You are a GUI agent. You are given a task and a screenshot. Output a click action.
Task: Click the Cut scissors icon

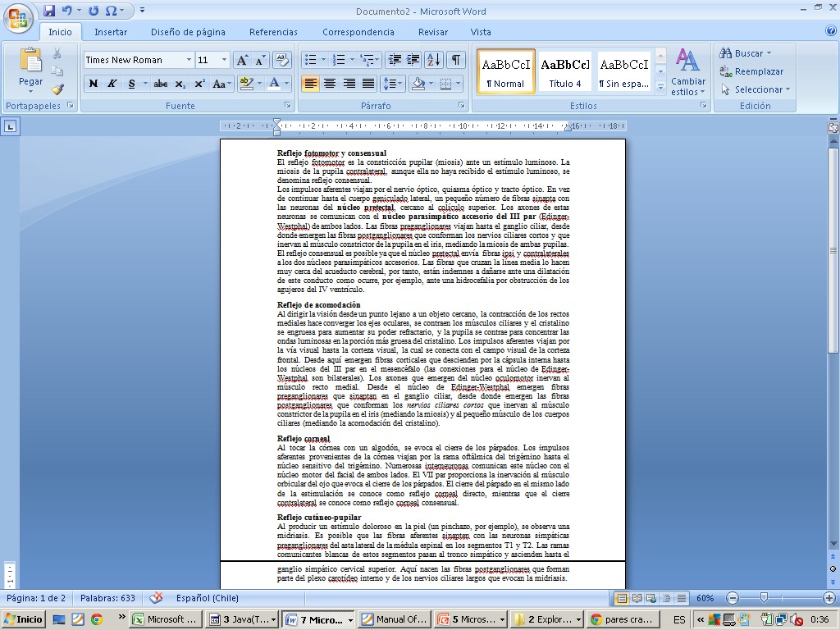pos(57,53)
